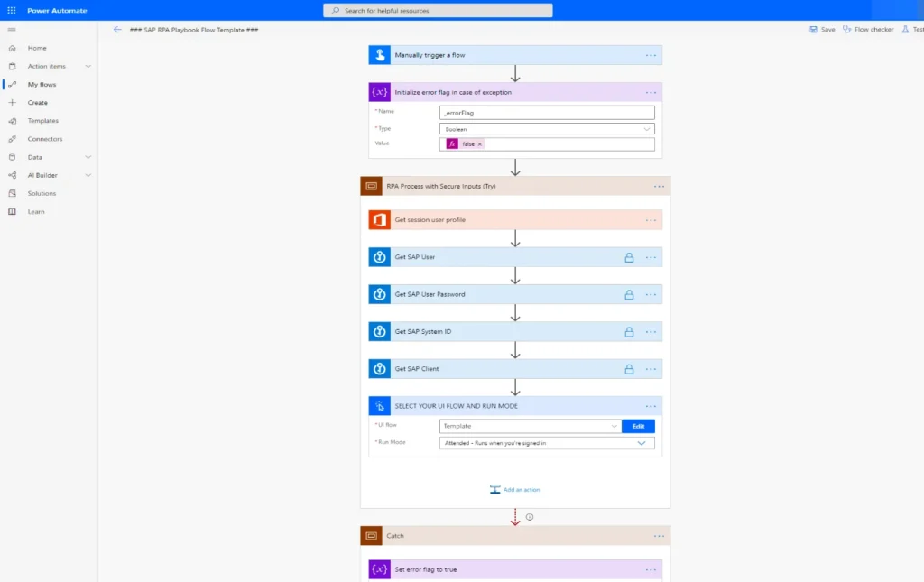Click the Connectors plug icon
924x582 pixels.
(x=13, y=139)
